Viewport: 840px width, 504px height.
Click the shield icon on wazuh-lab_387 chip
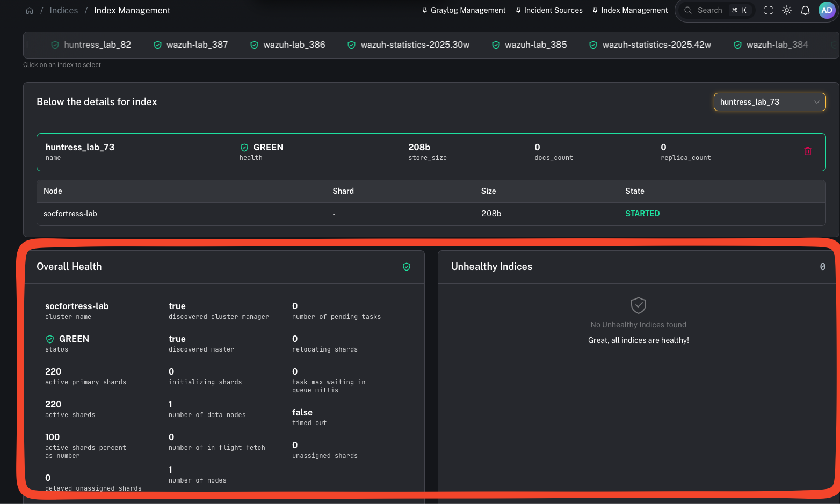(157, 45)
